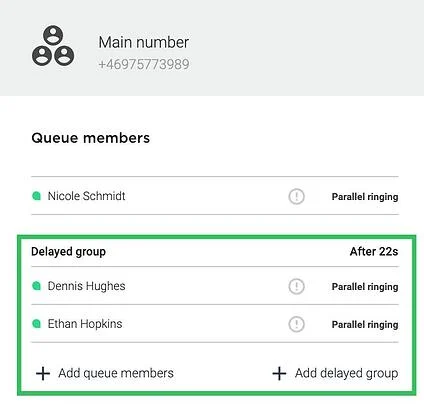The height and width of the screenshot is (410, 424).
Task: Click Nicole Schmidt's green status dot
Action: (36, 196)
